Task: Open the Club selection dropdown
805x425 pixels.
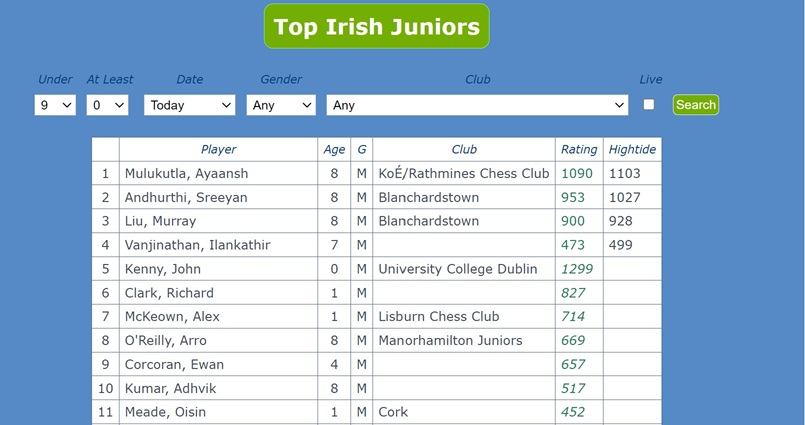Action: pos(477,105)
